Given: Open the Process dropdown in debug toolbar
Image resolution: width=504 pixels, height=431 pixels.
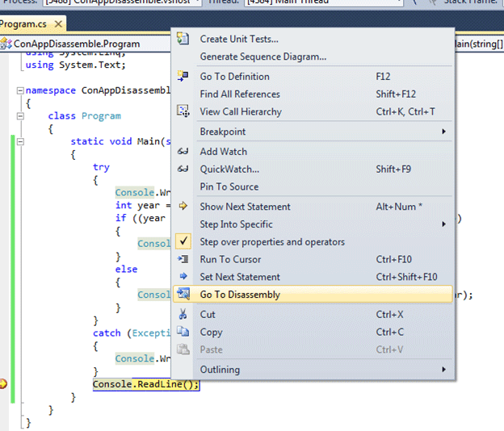Looking at the screenshot, I should [x=122, y=2].
